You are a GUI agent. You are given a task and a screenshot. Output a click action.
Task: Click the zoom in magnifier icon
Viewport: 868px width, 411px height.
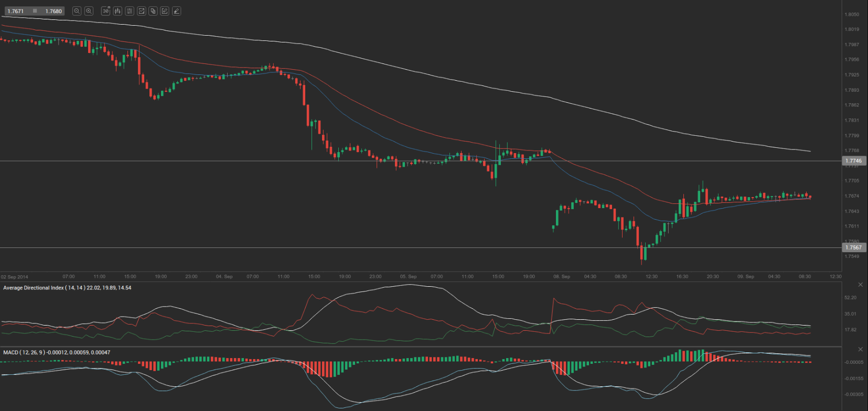tap(89, 11)
